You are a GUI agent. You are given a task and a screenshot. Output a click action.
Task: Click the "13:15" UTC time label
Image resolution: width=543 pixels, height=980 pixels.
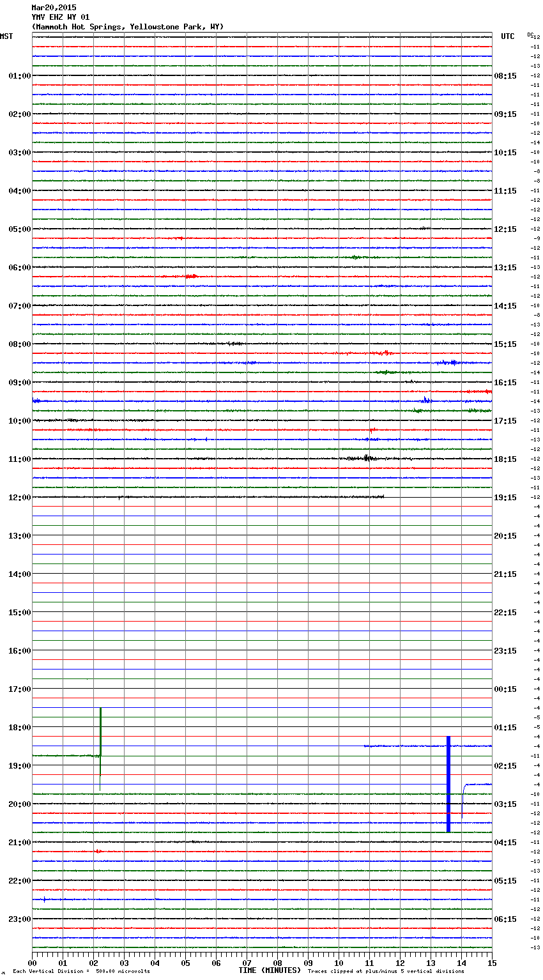tap(505, 268)
